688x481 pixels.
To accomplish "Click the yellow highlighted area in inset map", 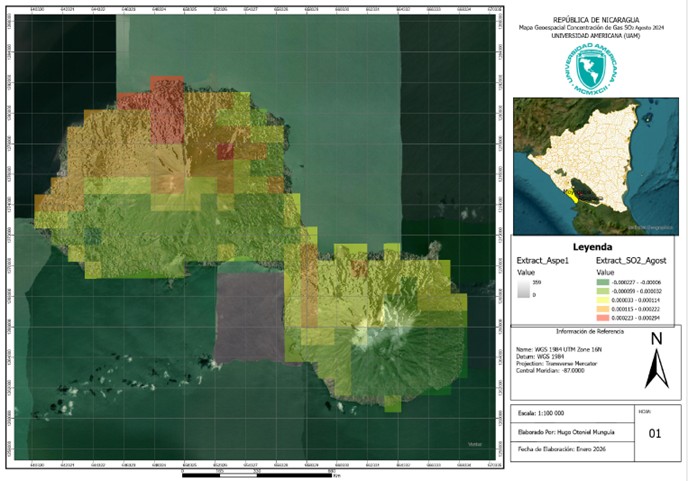I will pyautogui.click(x=572, y=197).
